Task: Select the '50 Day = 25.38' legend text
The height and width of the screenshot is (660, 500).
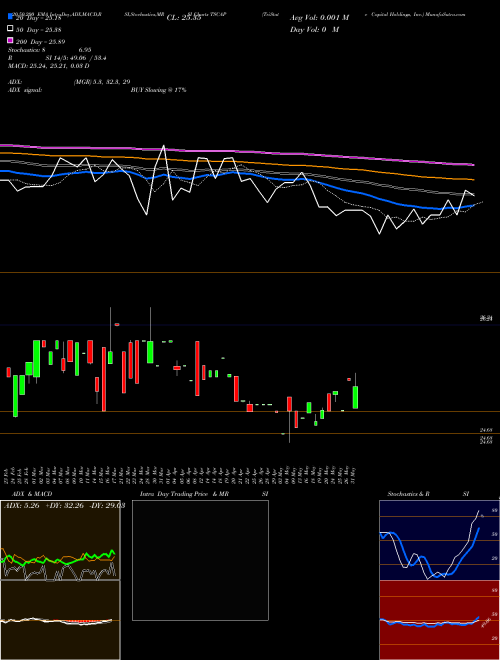Action: point(38,30)
